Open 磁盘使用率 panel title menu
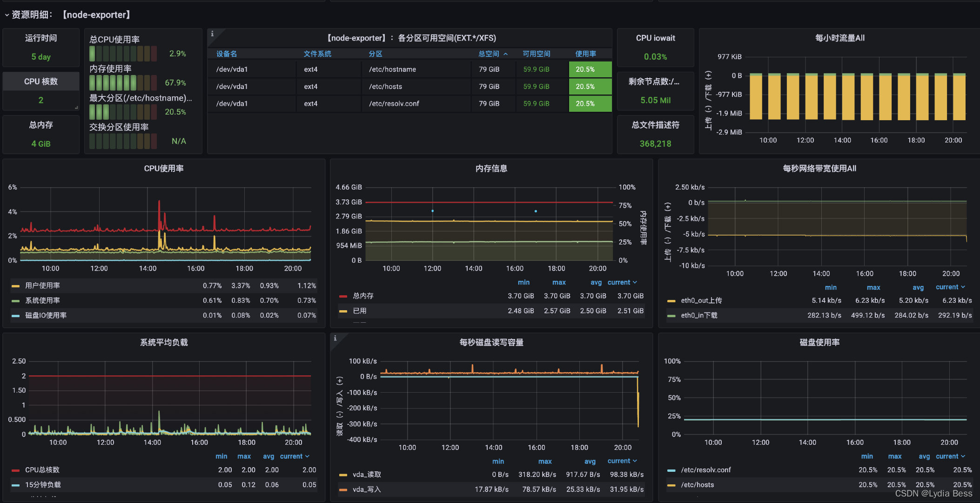Viewport: 980px width, 503px height. (819, 342)
